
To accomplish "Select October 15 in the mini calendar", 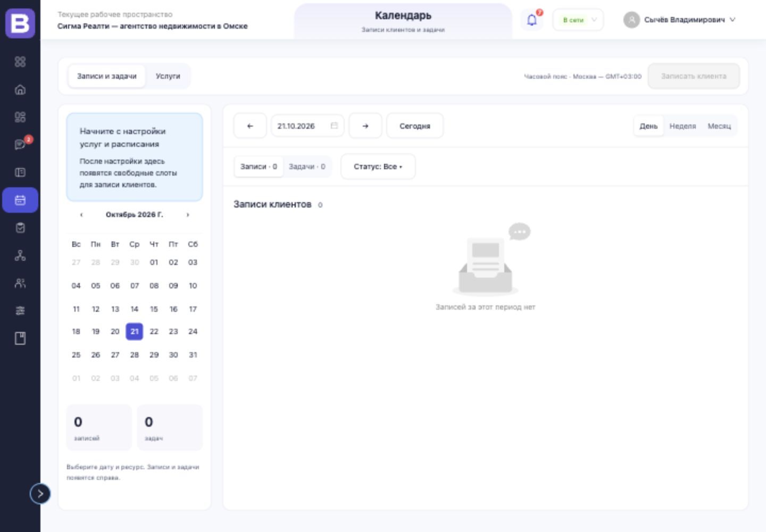I will (x=154, y=309).
